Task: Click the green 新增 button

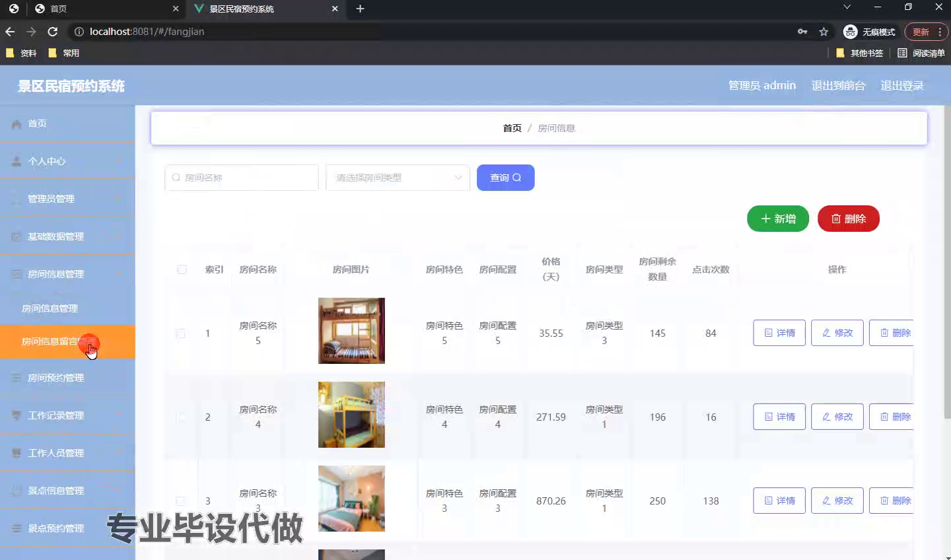Action: tap(778, 219)
